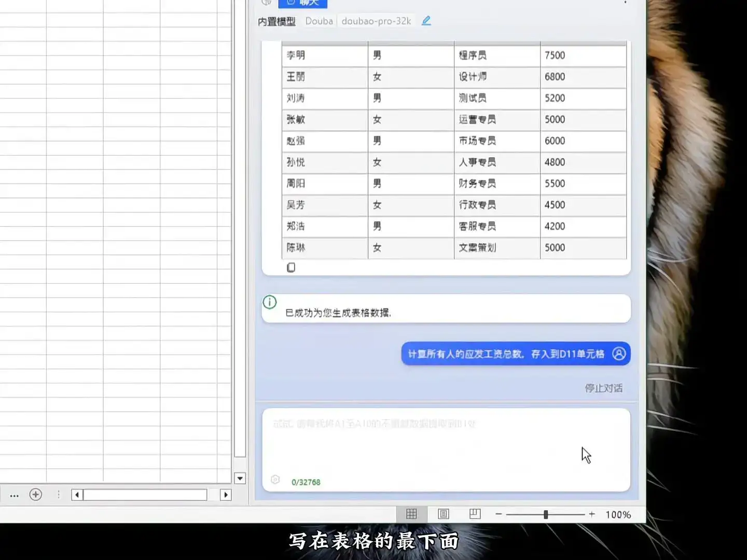Copy the generated table using the copy icon

[291, 267]
